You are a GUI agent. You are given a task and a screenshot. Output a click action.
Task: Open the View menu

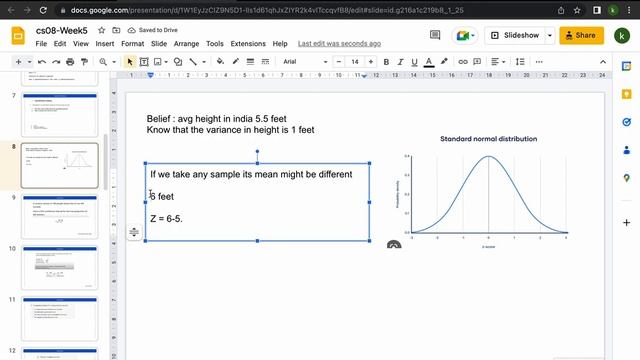click(x=81, y=44)
